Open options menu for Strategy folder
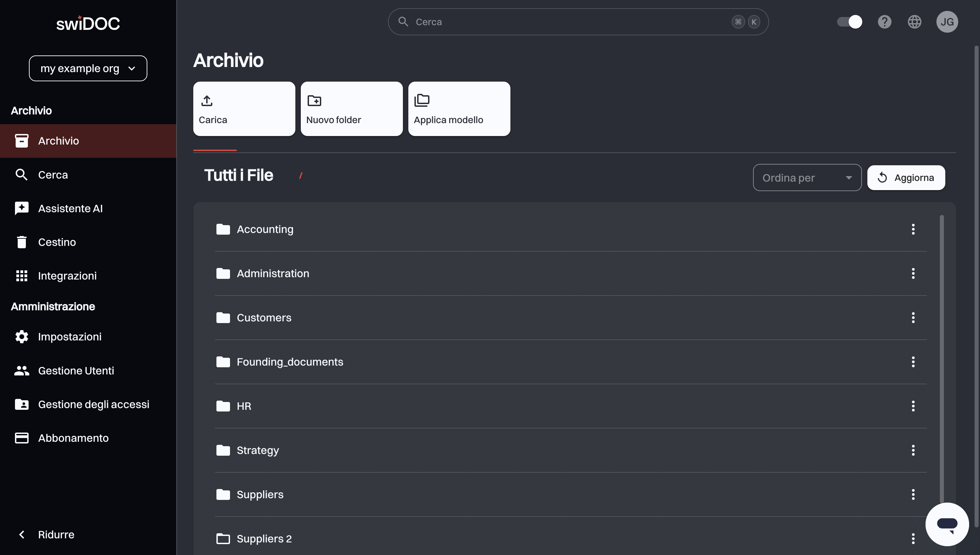 (x=913, y=450)
